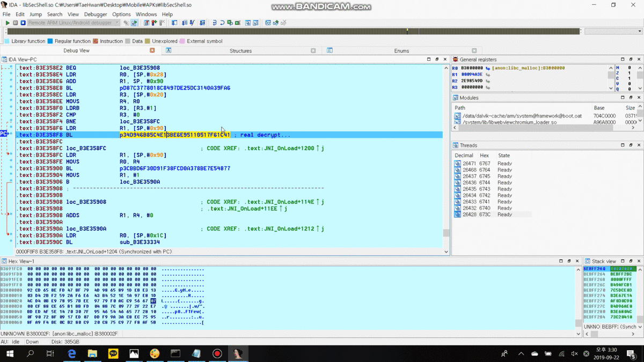
Task: Open the Debugger menu
Action: click(x=96, y=14)
